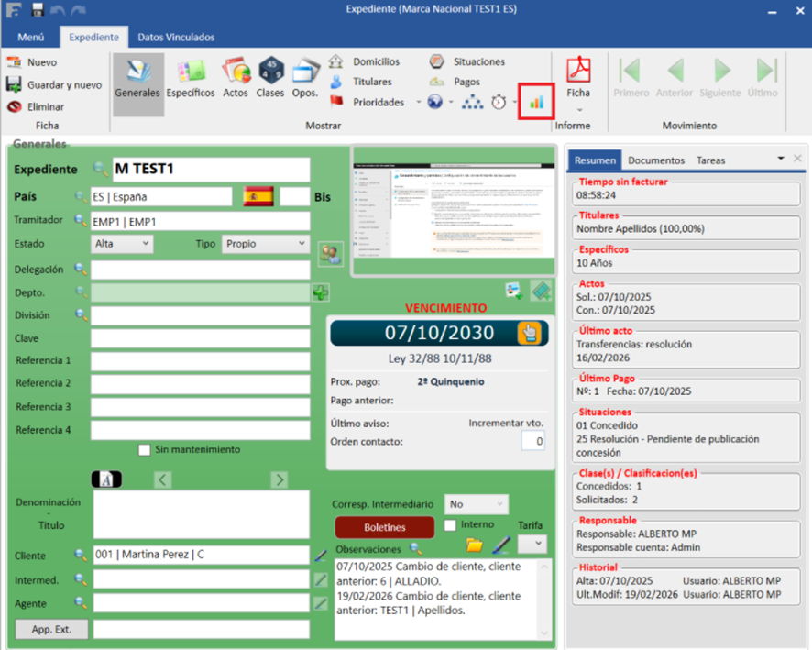Click the bar chart icon in the ribbon

(x=536, y=102)
